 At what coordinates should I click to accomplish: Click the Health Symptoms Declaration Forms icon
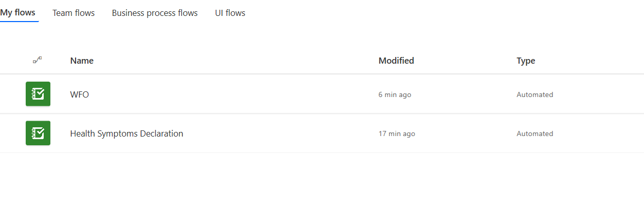click(x=38, y=133)
